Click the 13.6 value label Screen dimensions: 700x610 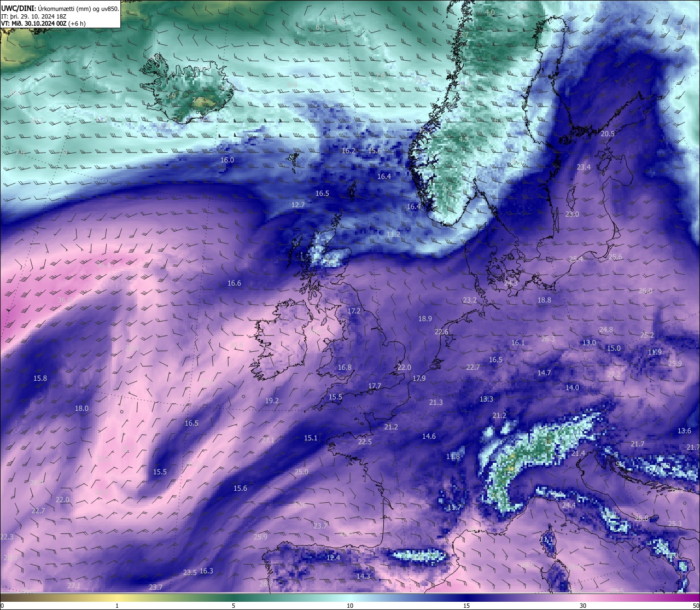(684, 431)
